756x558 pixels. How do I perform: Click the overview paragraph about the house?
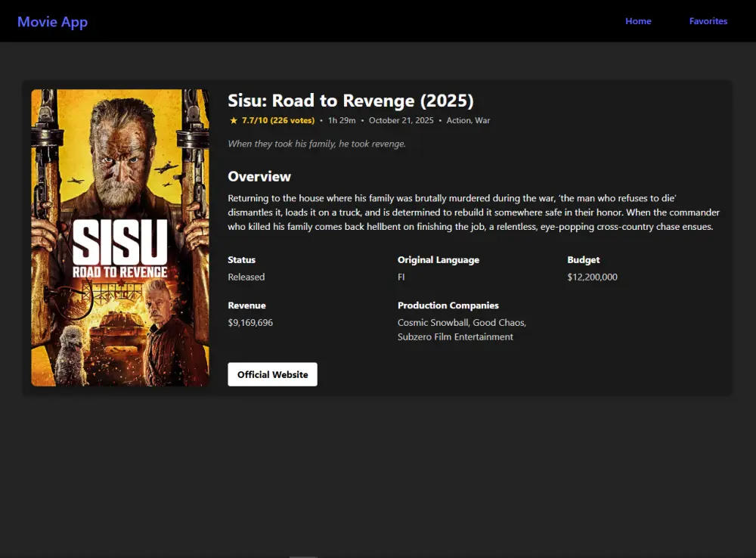pos(474,212)
